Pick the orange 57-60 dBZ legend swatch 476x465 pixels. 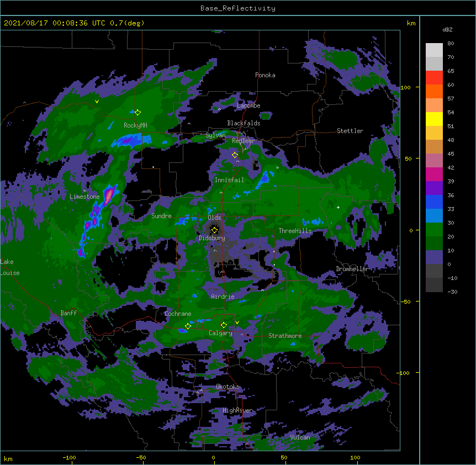(x=434, y=91)
